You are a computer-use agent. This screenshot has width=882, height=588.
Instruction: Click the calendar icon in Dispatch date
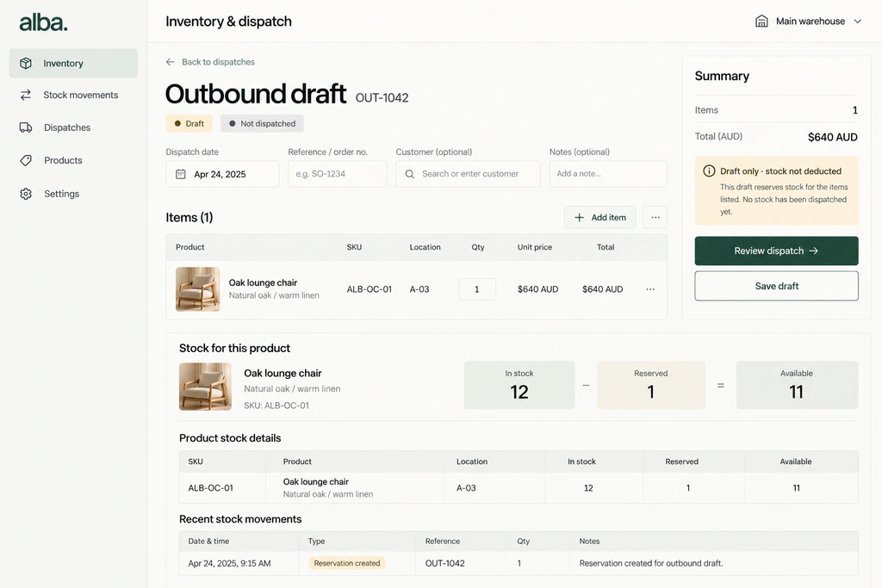181,174
